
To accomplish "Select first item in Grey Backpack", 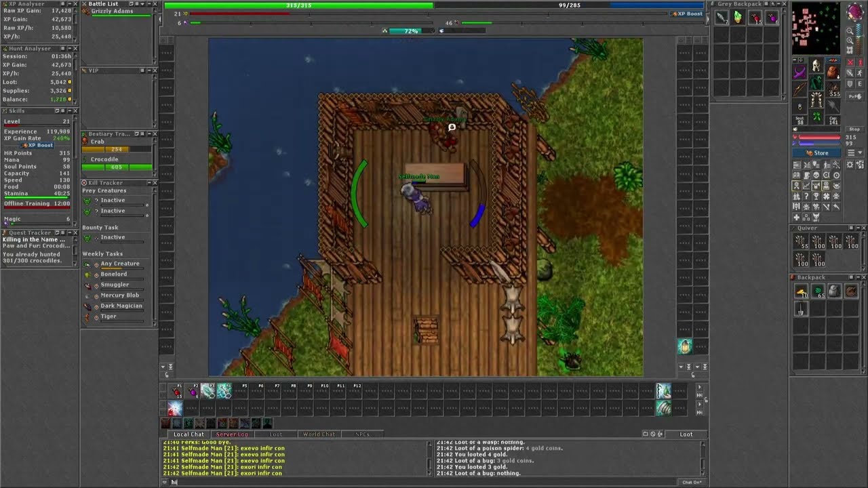I will [722, 18].
